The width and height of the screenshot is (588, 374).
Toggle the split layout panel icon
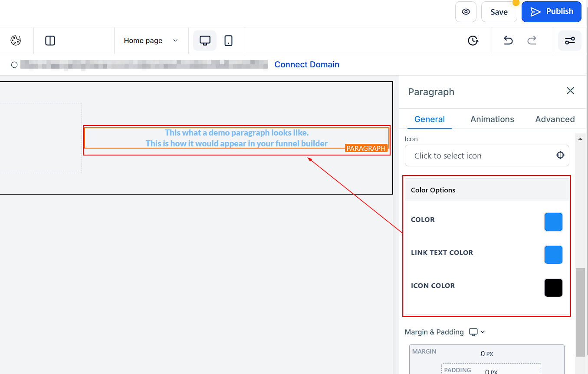[50, 40]
